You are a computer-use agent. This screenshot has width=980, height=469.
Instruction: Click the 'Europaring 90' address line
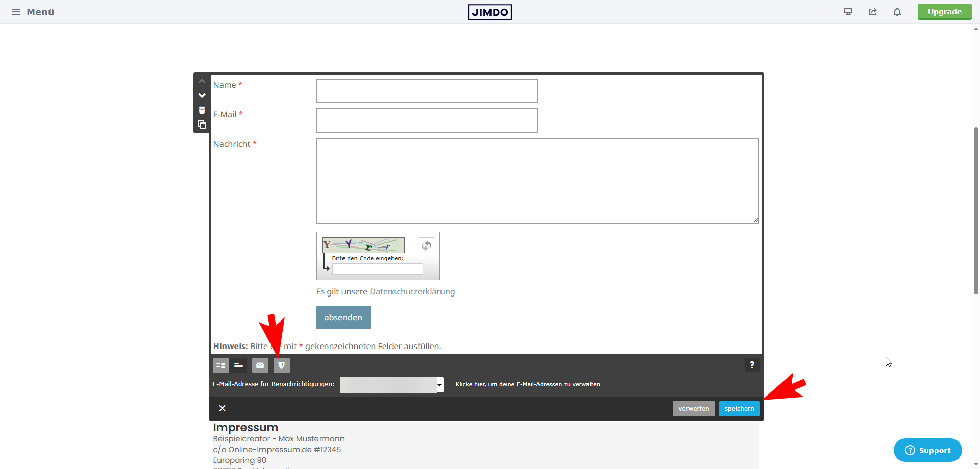click(239, 460)
